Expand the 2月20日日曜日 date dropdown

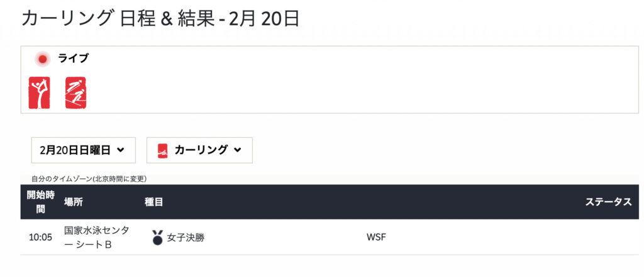(x=84, y=150)
